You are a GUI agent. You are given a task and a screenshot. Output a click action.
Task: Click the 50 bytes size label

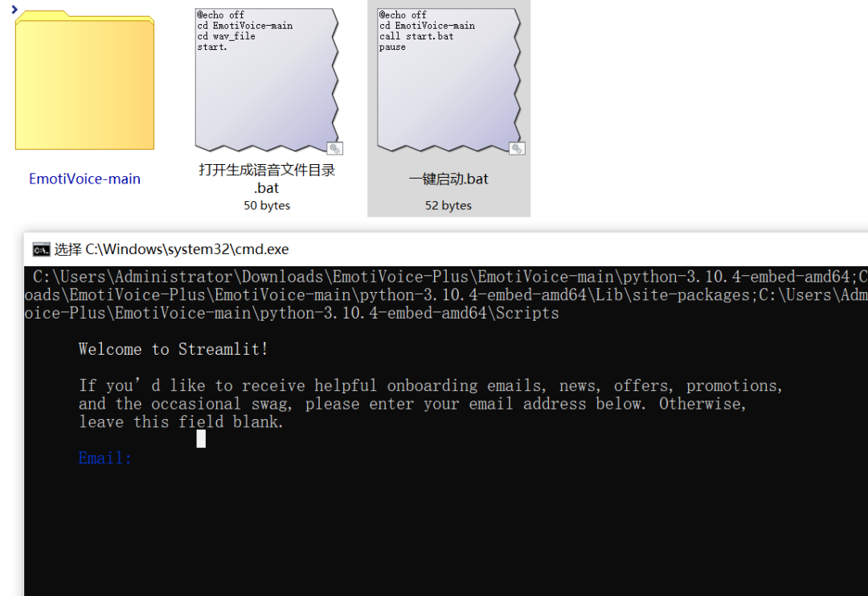tap(267, 205)
